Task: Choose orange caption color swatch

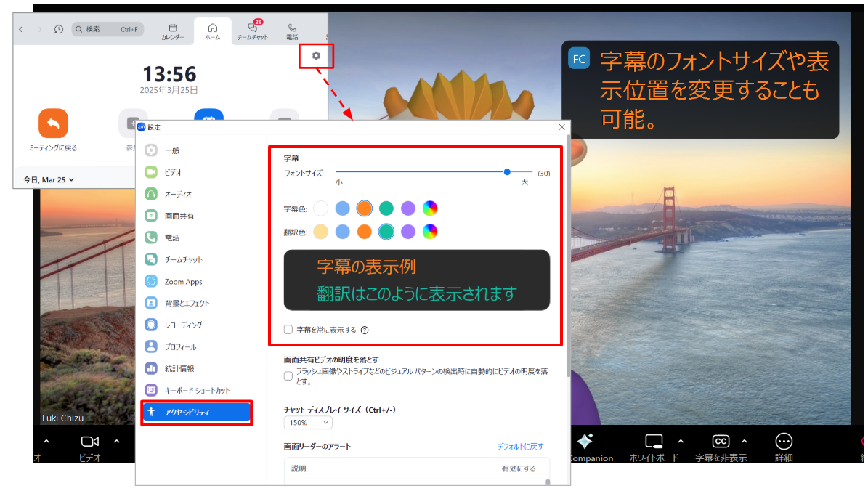Action: pyautogui.click(x=364, y=208)
